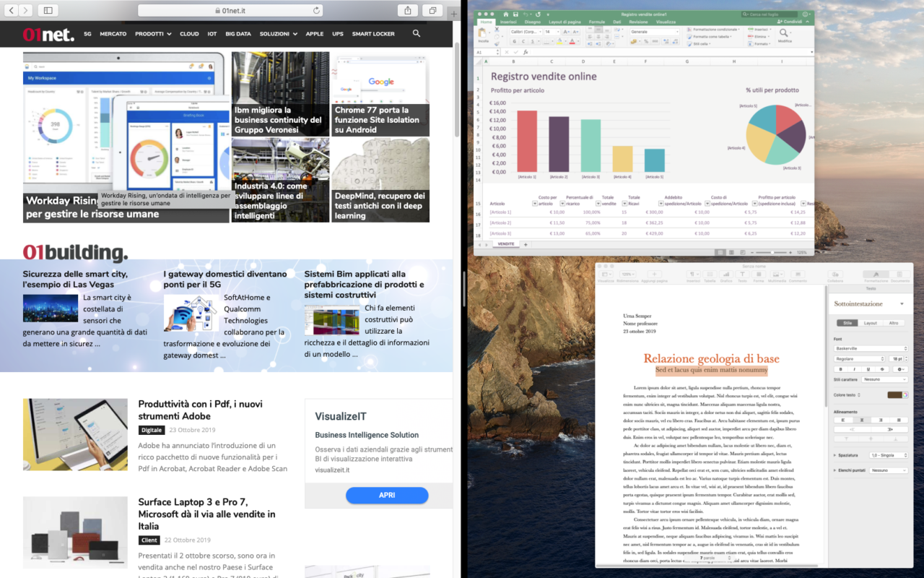Click the blue APRI button
The image size is (924, 578).
(387, 496)
